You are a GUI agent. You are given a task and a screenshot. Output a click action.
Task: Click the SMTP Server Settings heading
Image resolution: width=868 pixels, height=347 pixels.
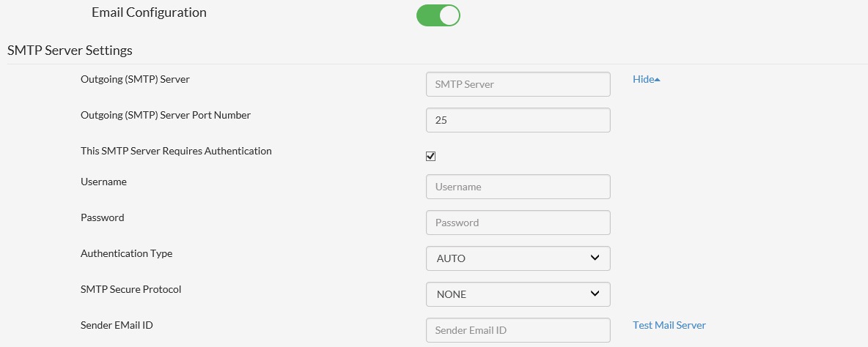pos(70,51)
